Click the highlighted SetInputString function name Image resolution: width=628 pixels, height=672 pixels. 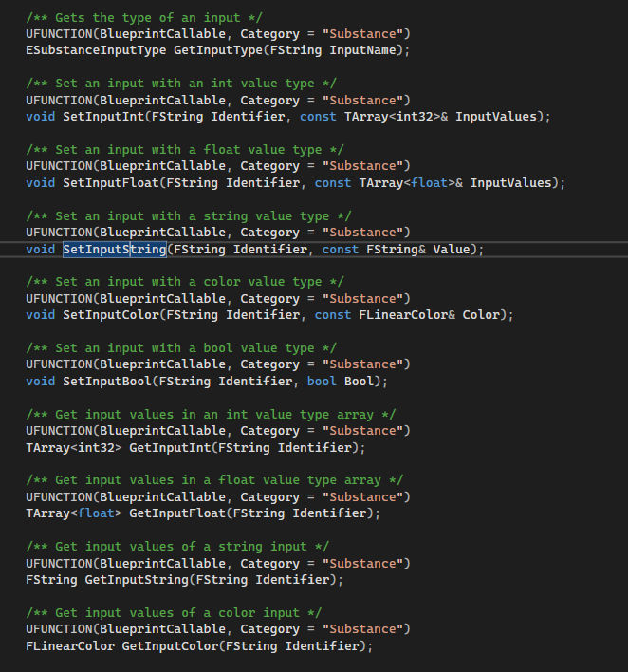point(115,249)
